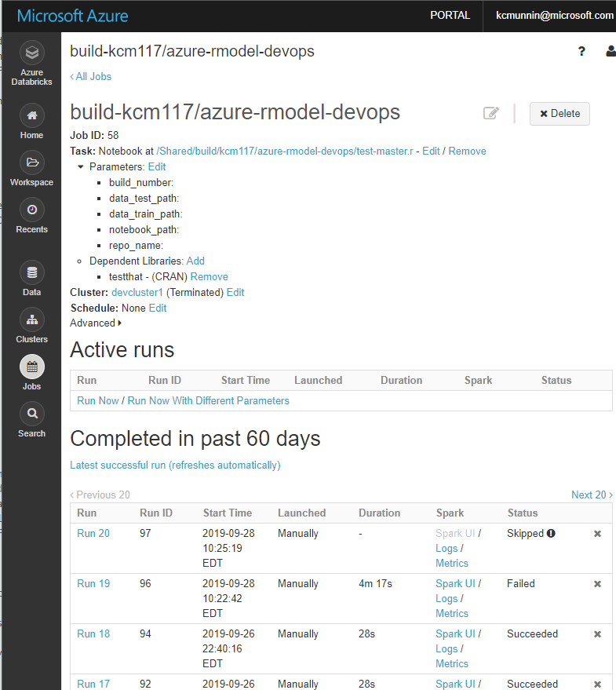Image resolution: width=616 pixels, height=690 pixels.
Task: Open Logs for Run 20
Action: (x=447, y=548)
